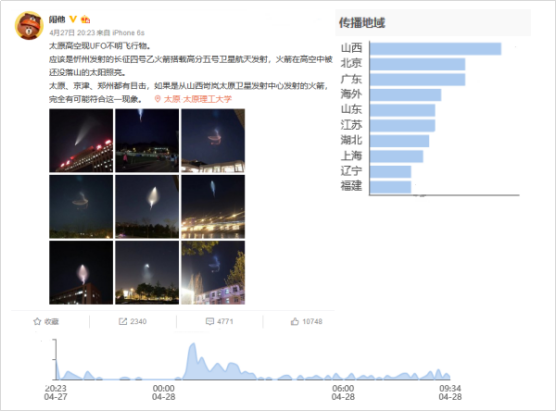Open bottom-right photo with trees and dormitory
Viewport: 556px width, 412px height.
coord(213,273)
